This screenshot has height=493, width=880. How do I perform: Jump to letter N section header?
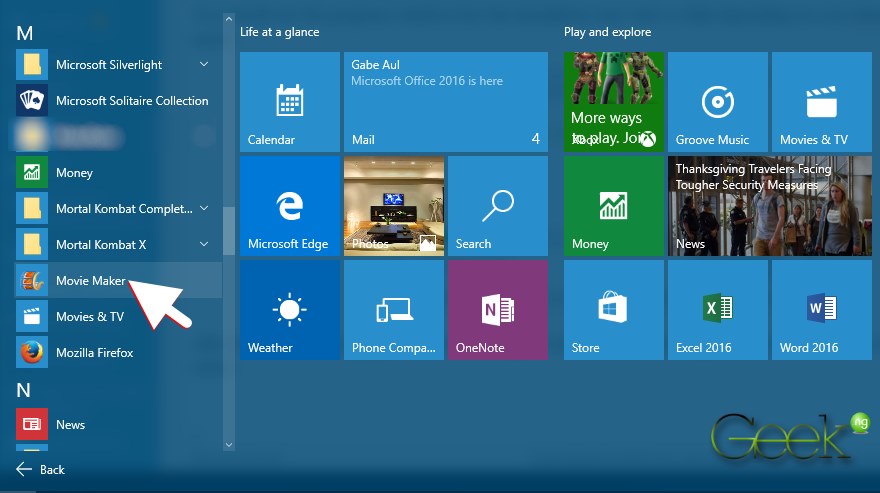(x=24, y=390)
